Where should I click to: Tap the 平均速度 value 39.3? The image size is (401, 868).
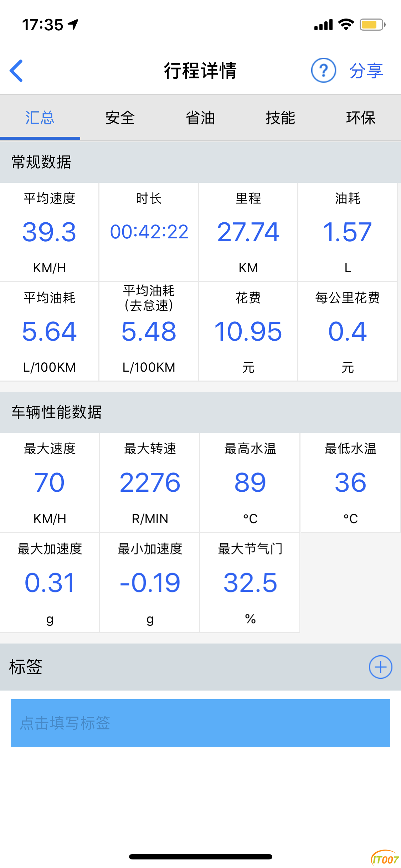(49, 232)
